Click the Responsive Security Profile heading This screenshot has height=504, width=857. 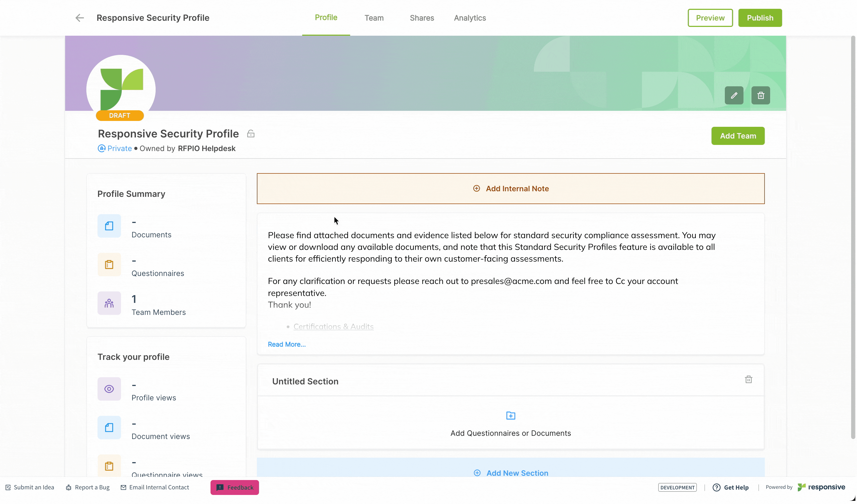click(x=168, y=134)
